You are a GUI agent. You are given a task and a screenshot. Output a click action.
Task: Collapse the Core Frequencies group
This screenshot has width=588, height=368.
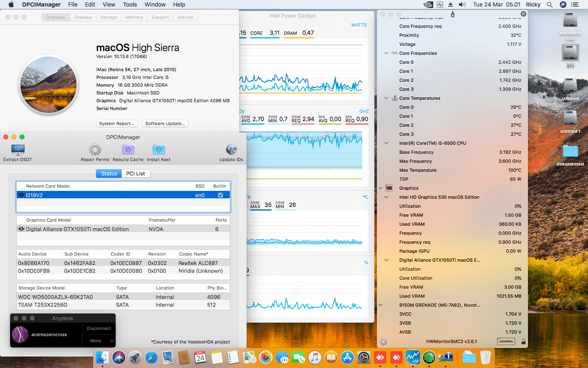pyautogui.click(x=386, y=53)
